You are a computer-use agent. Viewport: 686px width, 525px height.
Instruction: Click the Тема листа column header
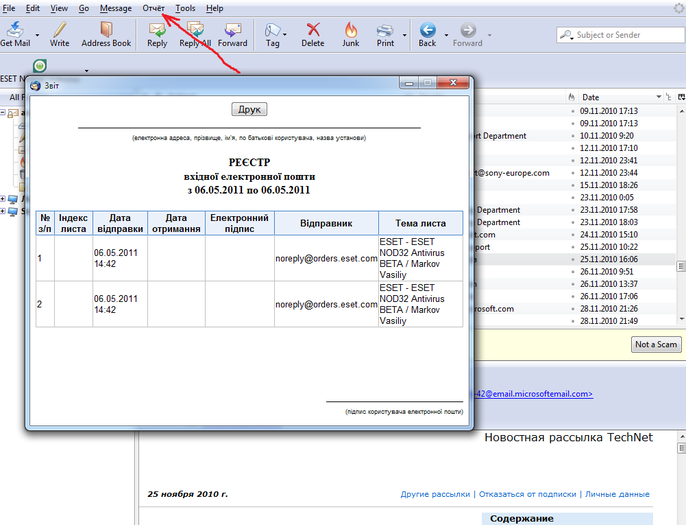point(420,223)
